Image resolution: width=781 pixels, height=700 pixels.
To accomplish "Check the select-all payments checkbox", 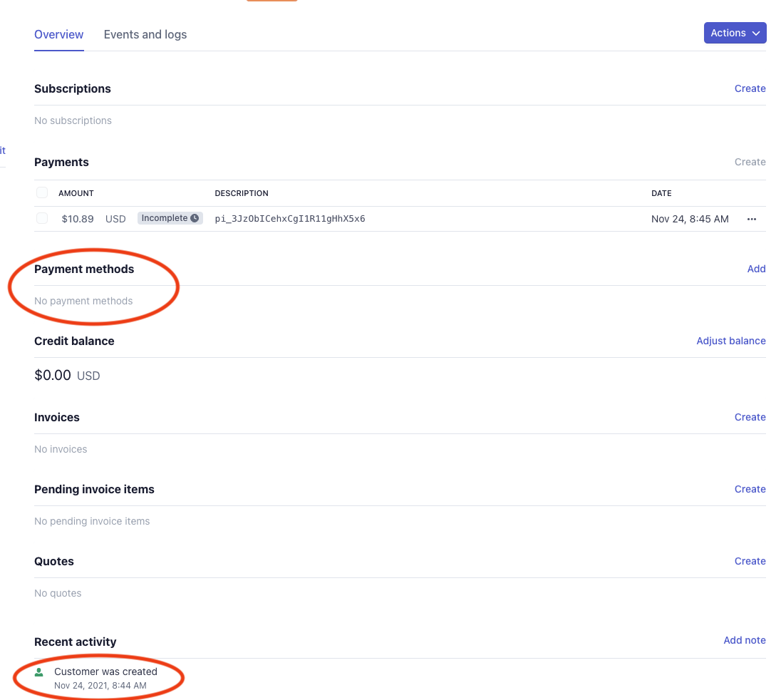I will pyautogui.click(x=42, y=192).
